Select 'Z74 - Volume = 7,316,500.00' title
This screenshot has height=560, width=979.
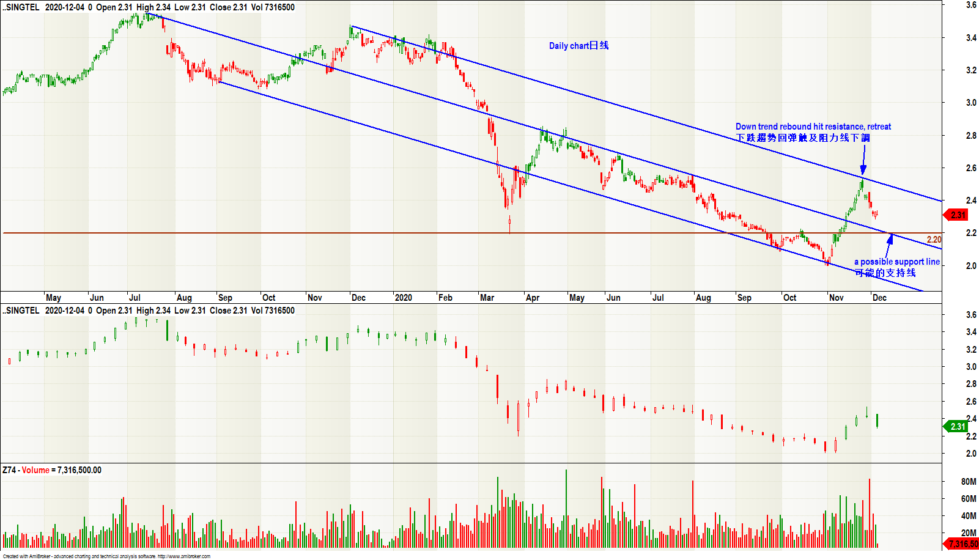(x=52, y=470)
